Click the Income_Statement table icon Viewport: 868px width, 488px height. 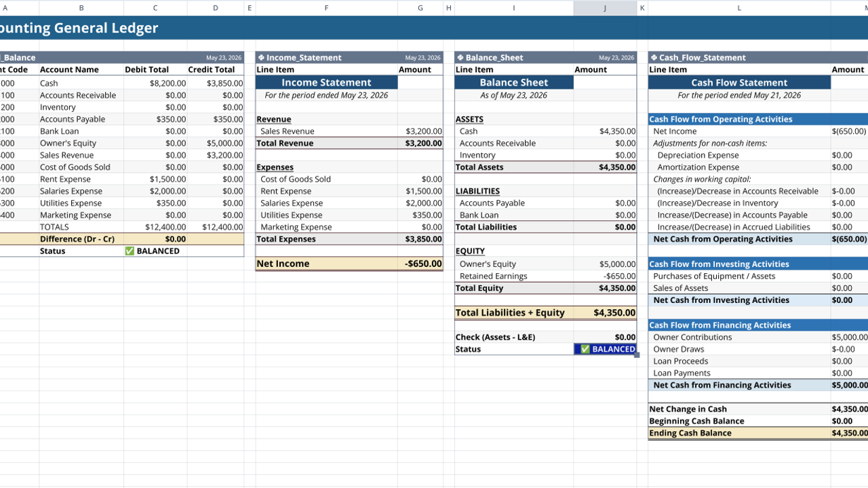261,58
